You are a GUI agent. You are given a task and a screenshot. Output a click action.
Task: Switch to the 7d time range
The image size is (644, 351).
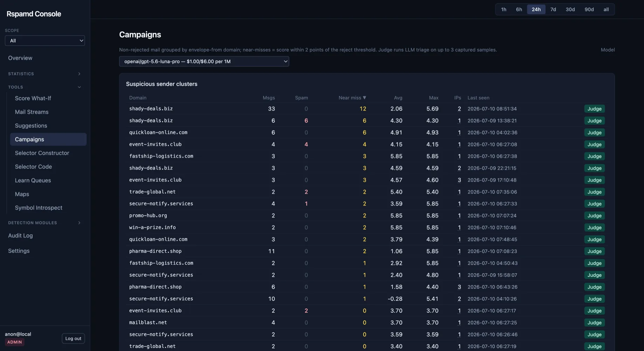553,9
